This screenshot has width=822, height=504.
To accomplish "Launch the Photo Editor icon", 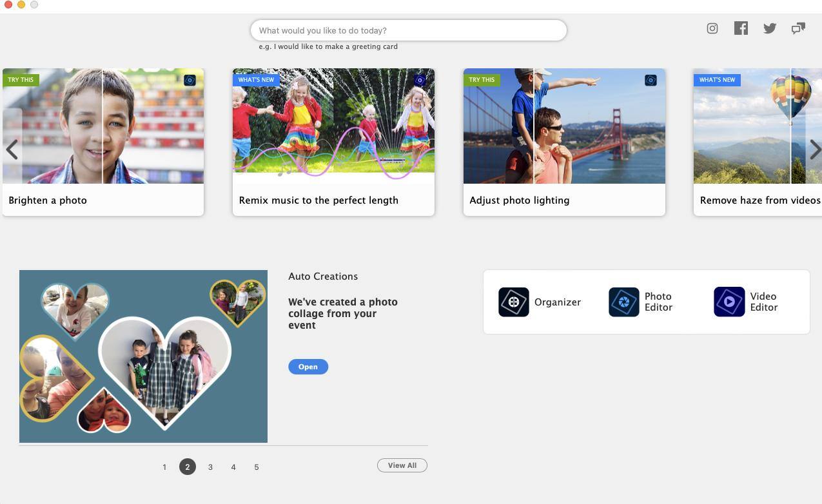I will coord(624,302).
